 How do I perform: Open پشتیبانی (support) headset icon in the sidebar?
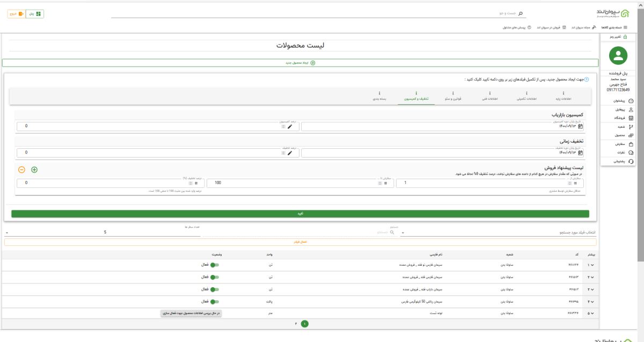coord(631,161)
